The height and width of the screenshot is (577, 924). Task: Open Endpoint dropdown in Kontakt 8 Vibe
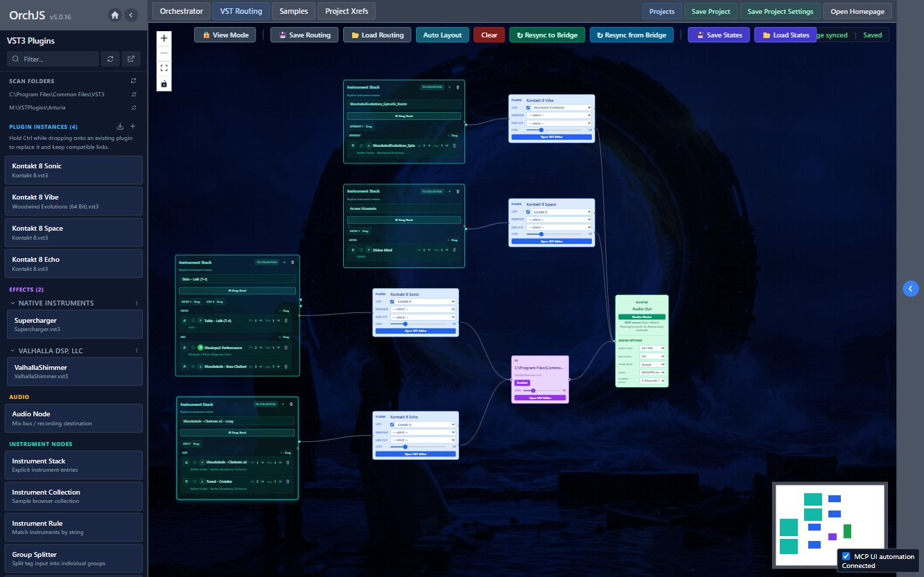coord(559,115)
